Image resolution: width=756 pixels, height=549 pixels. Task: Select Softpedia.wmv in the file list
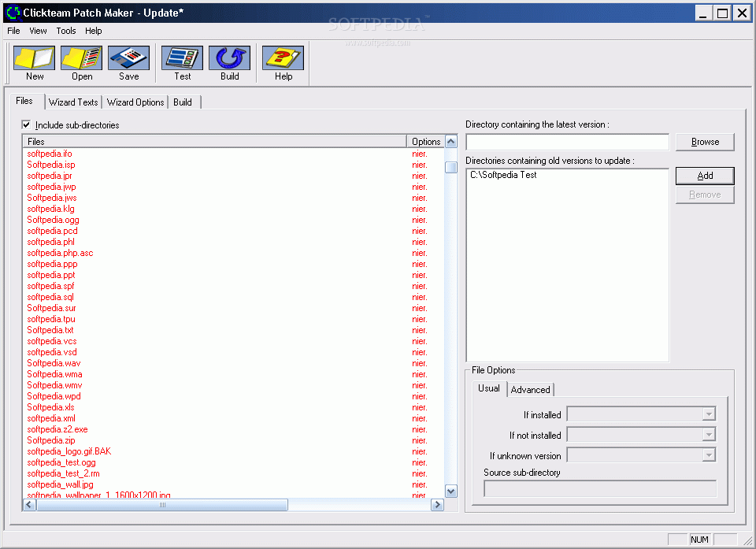click(54, 385)
